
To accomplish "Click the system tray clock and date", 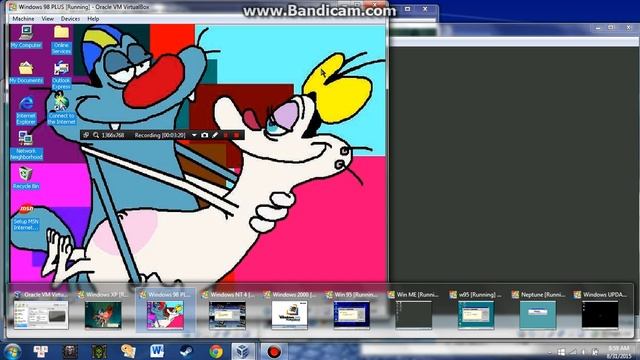I will pyautogui.click(x=619, y=352).
